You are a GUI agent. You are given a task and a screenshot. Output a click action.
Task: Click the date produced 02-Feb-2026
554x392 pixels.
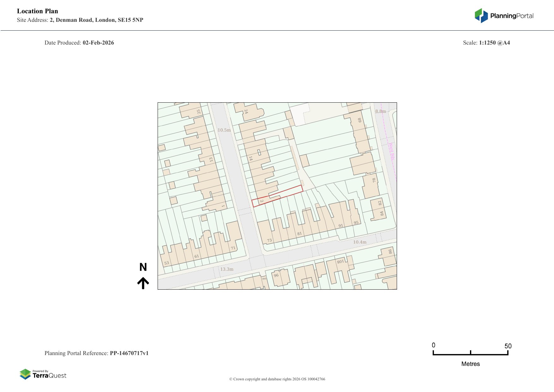(98, 43)
